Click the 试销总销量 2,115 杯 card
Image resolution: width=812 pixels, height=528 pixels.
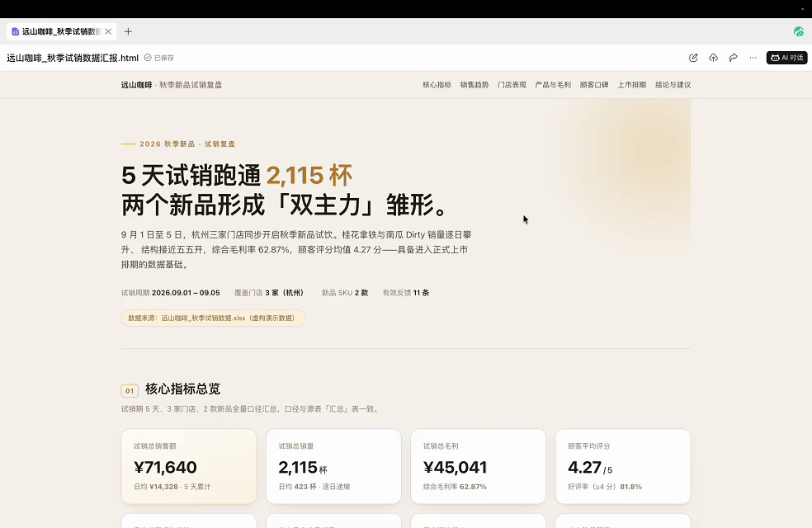pos(333,466)
